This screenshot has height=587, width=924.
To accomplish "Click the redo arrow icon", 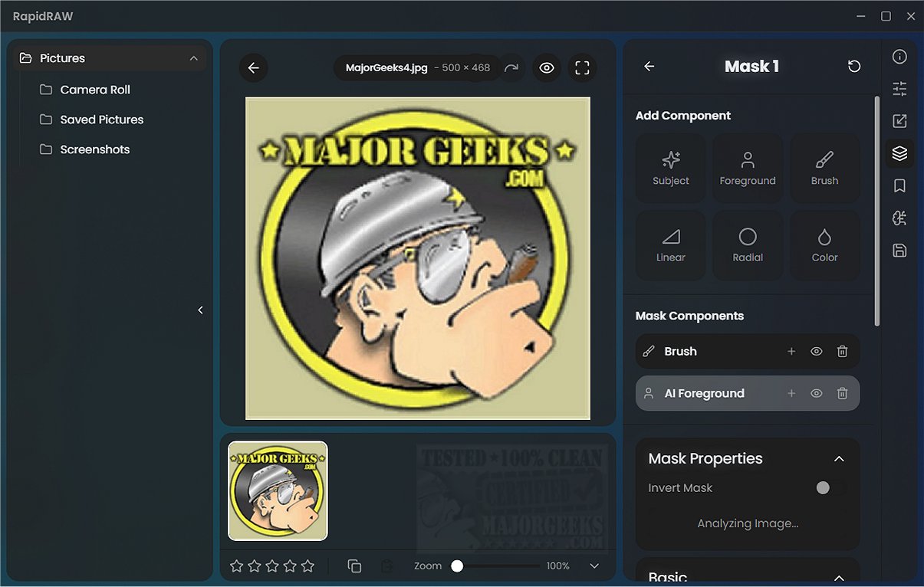I will pos(511,68).
